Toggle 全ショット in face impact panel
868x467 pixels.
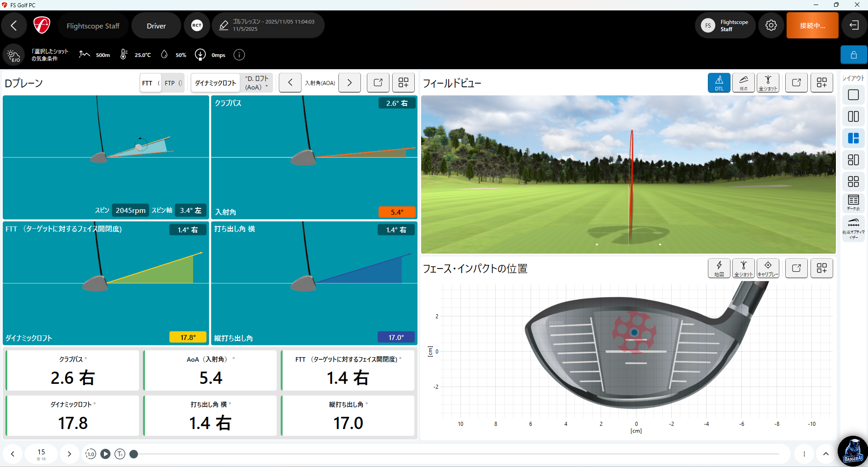(744, 268)
